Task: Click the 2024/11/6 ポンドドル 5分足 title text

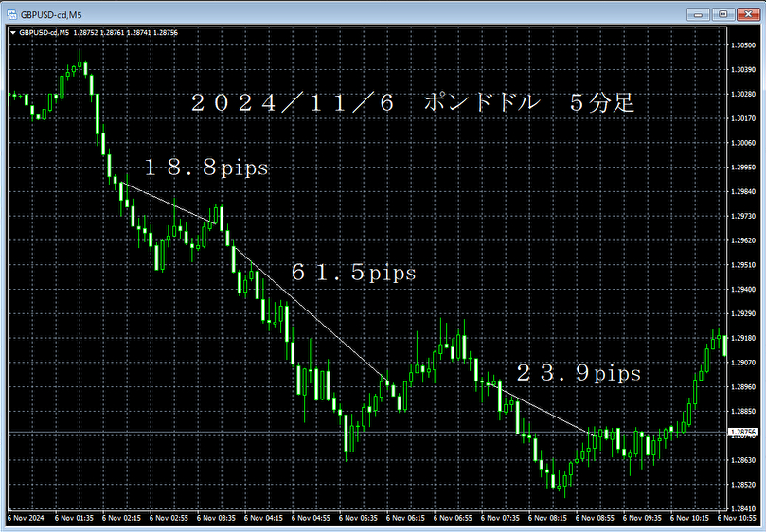Action: (413, 103)
